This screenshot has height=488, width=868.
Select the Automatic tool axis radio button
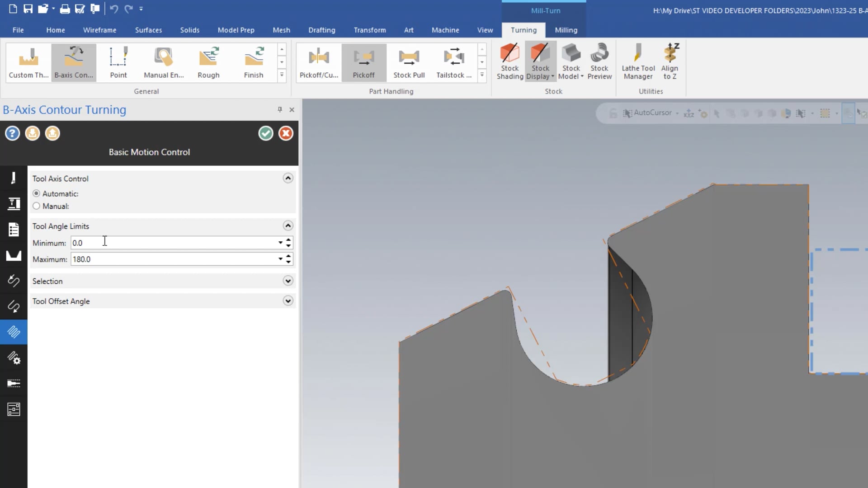[x=36, y=193]
